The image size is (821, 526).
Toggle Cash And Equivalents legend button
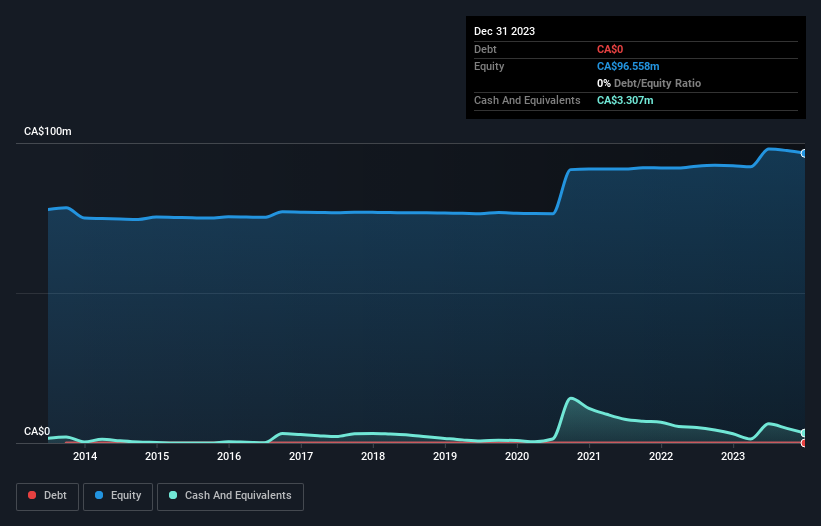tap(230, 496)
